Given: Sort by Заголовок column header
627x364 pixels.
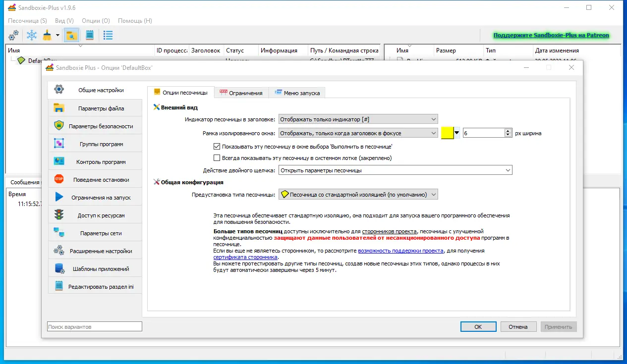Looking at the screenshot, I should pos(206,51).
